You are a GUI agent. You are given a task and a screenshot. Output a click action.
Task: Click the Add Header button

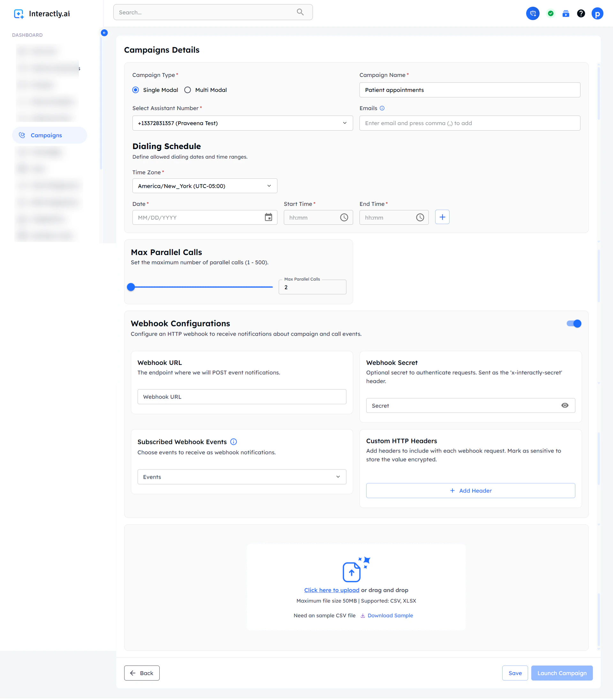pos(470,490)
